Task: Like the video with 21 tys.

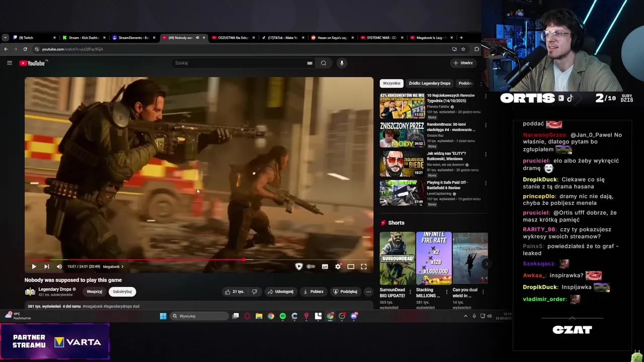Action: [234, 292]
